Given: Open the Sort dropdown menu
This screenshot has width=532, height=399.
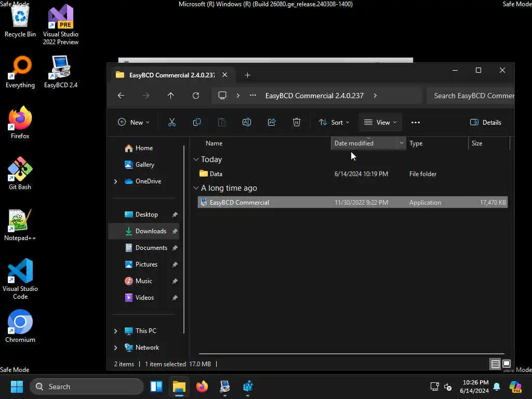Looking at the screenshot, I should click(334, 123).
